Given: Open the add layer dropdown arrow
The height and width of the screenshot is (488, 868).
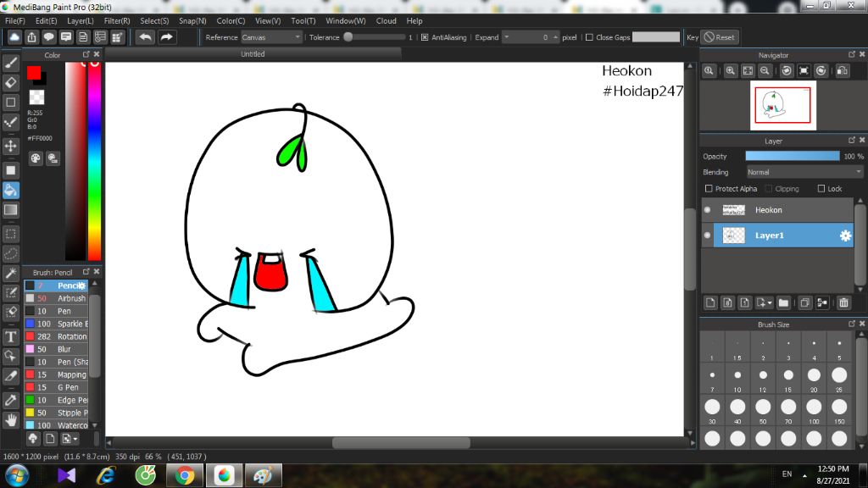Looking at the screenshot, I should point(770,302).
